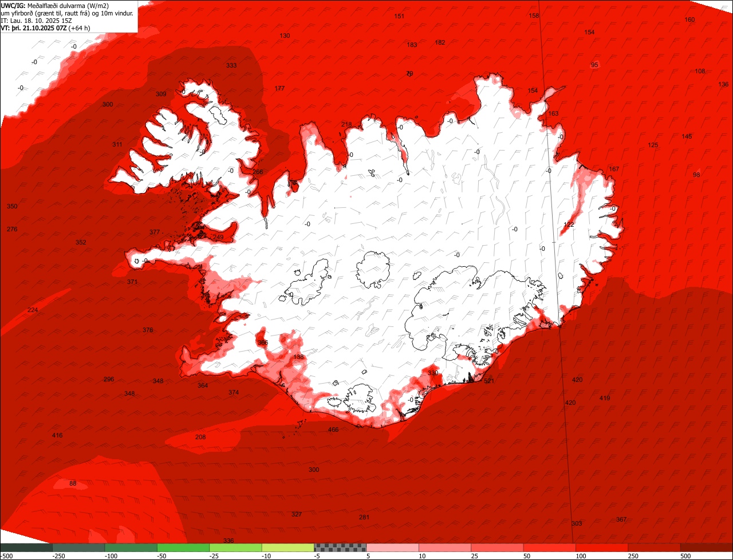Click the title 'Meðalflæði dulvarma (W/m2)'
Viewport: 733px width, 560px height.
pos(68,6)
